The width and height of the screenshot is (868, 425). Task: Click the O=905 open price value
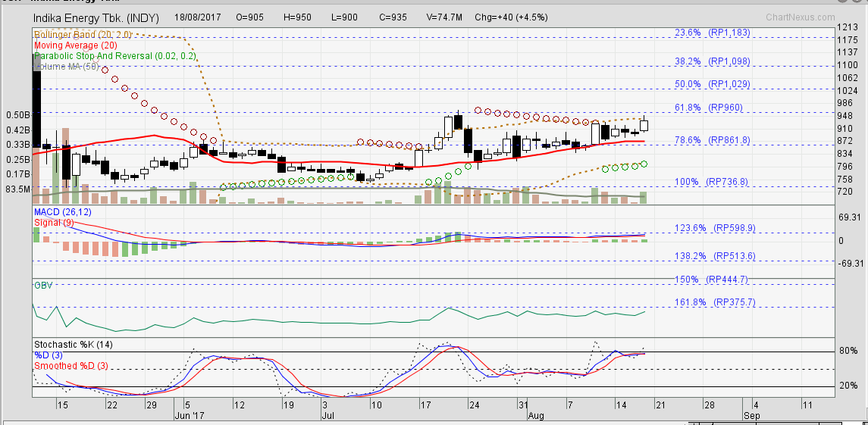tap(250, 17)
